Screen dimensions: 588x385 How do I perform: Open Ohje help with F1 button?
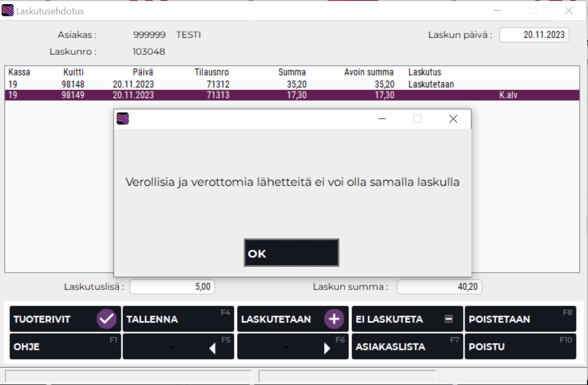pos(65,347)
